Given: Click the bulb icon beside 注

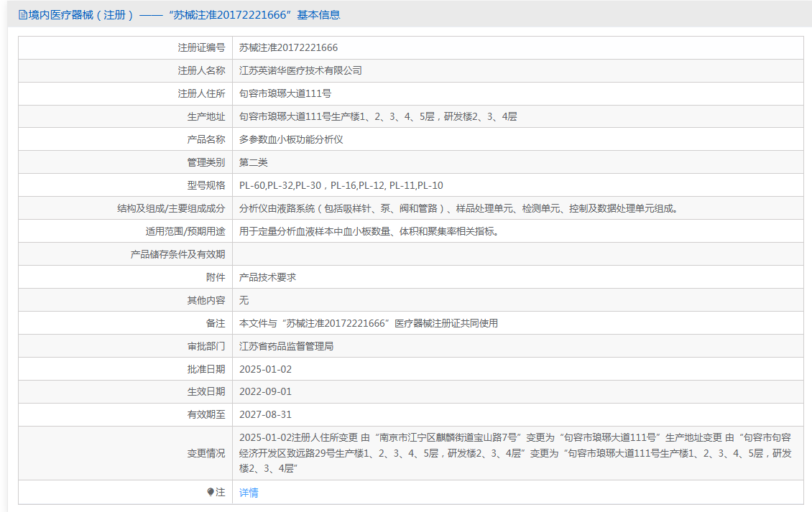Looking at the screenshot, I should [211, 492].
